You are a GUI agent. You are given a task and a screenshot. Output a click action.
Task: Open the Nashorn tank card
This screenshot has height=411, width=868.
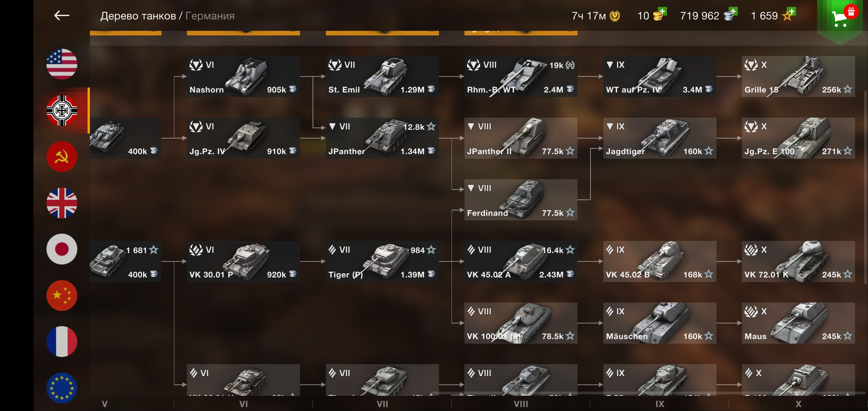(243, 76)
